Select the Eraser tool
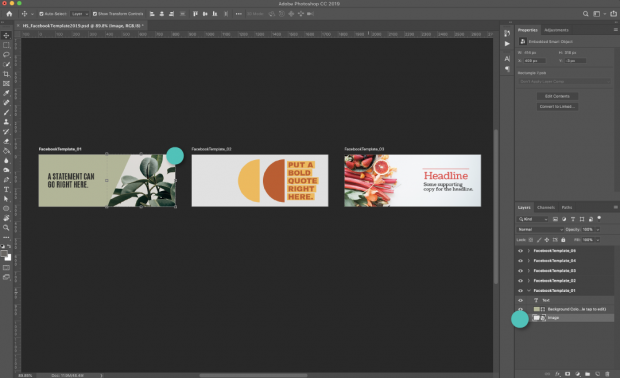620x378 pixels. pyautogui.click(x=6, y=141)
